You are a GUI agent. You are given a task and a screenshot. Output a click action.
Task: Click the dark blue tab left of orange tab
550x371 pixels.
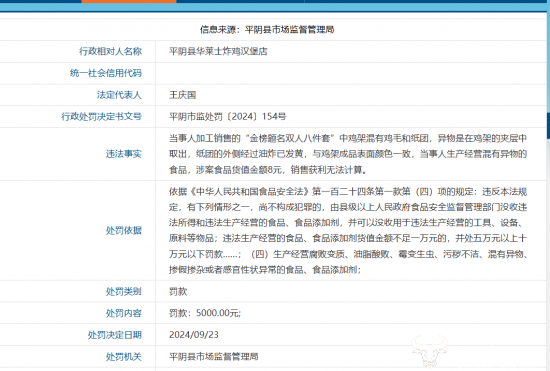pyautogui.click(x=41, y=1)
